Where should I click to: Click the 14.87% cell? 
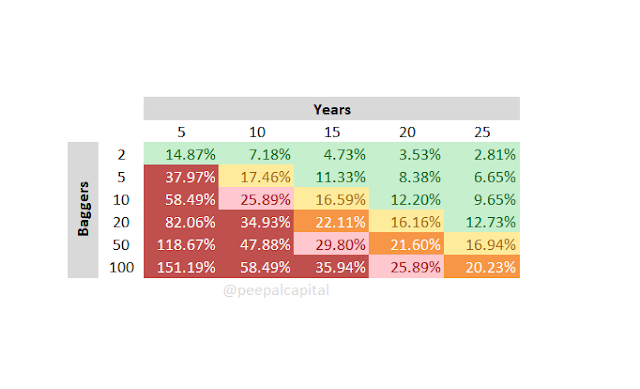click(181, 154)
